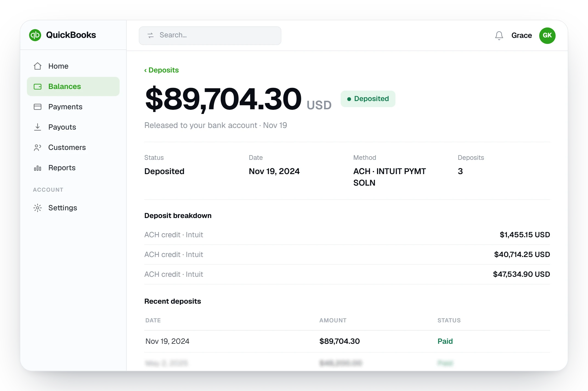Click the Settings gear icon
Screen dimensions: 588x391
[x=38, y=208]
